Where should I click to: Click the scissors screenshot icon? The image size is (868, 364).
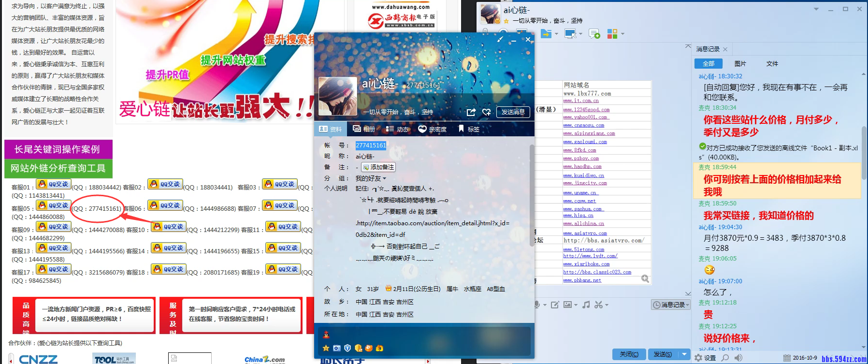(x=599, y=305)
